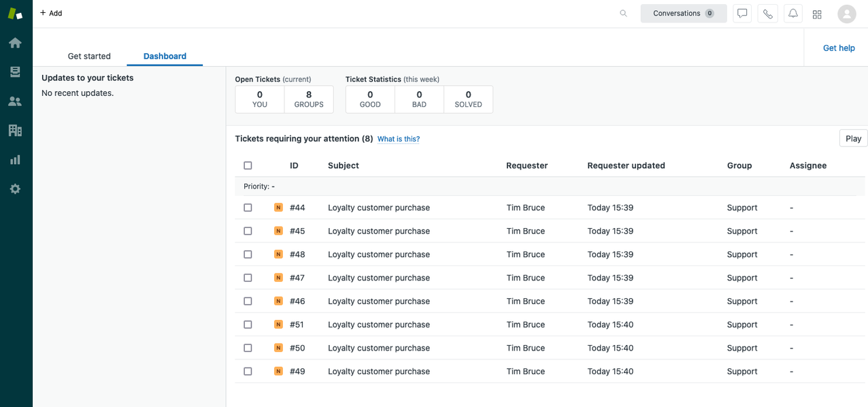Switch to the Get started tab
Screen dimensions: 868x407
click(x=89, y=56)
